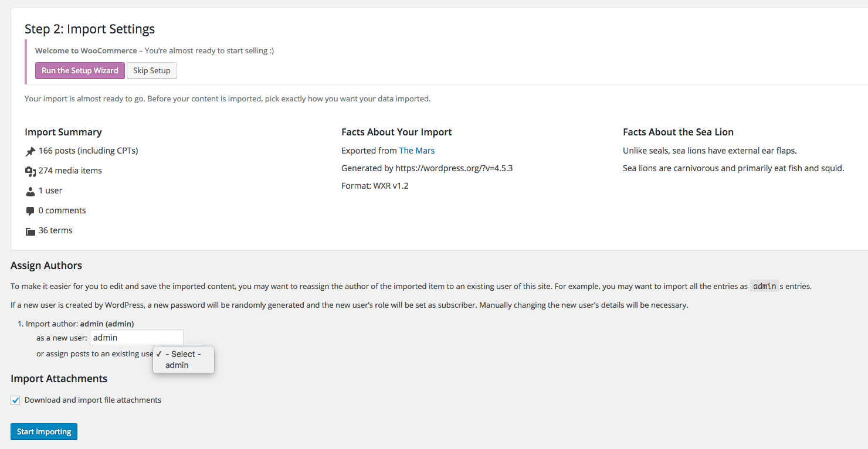Click the media icon beside 274 media items
Image resolution: width=868 pixels, height=449 pixels.
coord(30,171)
